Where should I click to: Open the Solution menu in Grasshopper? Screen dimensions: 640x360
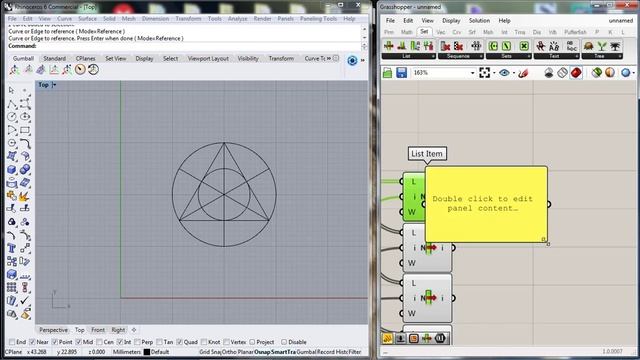[479, 20]
